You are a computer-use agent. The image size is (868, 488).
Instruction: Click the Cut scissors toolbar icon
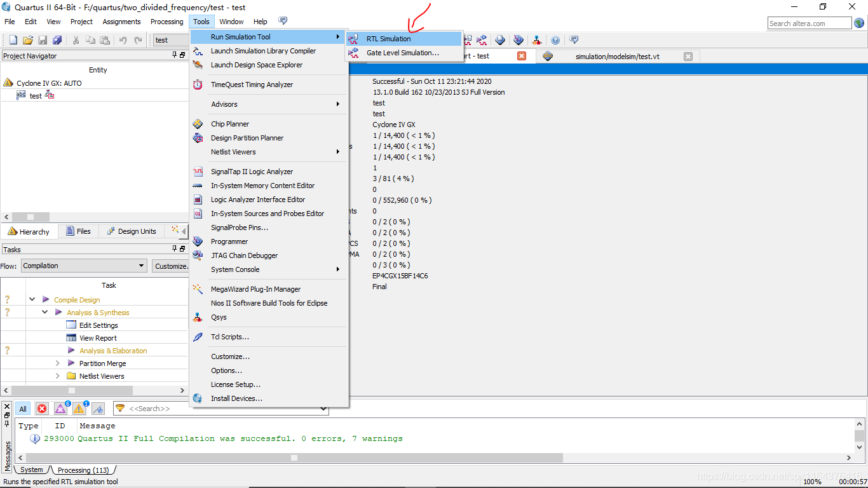tap(76, 40)
